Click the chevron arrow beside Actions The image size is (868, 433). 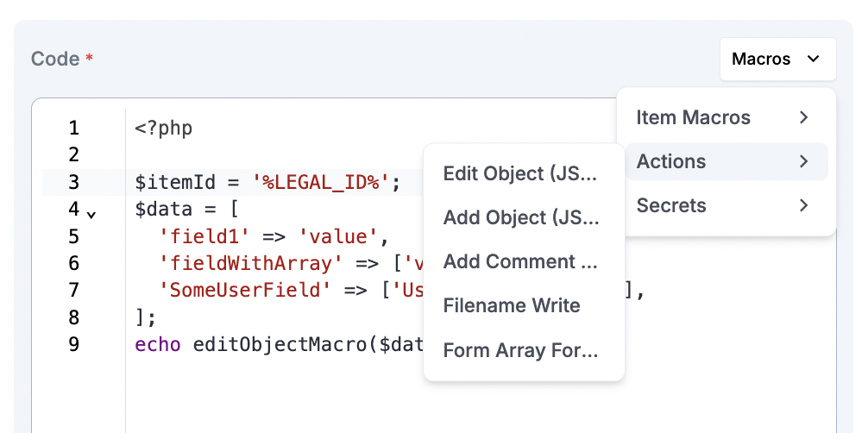coord(803,161)
